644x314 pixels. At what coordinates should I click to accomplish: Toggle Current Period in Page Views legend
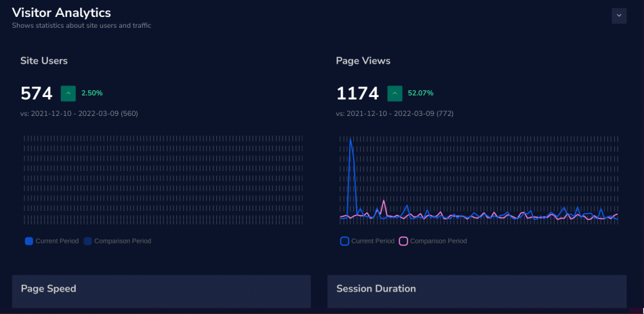367,241
